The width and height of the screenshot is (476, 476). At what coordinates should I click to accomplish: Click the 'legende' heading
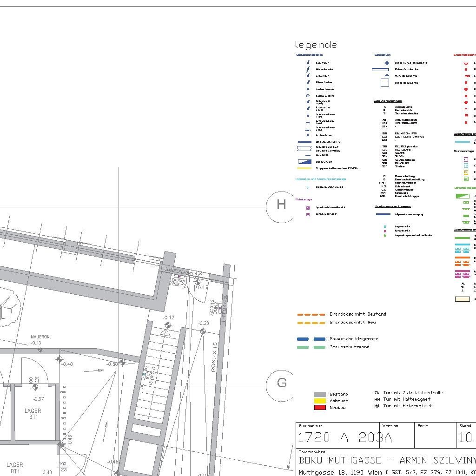coord(316,45)
